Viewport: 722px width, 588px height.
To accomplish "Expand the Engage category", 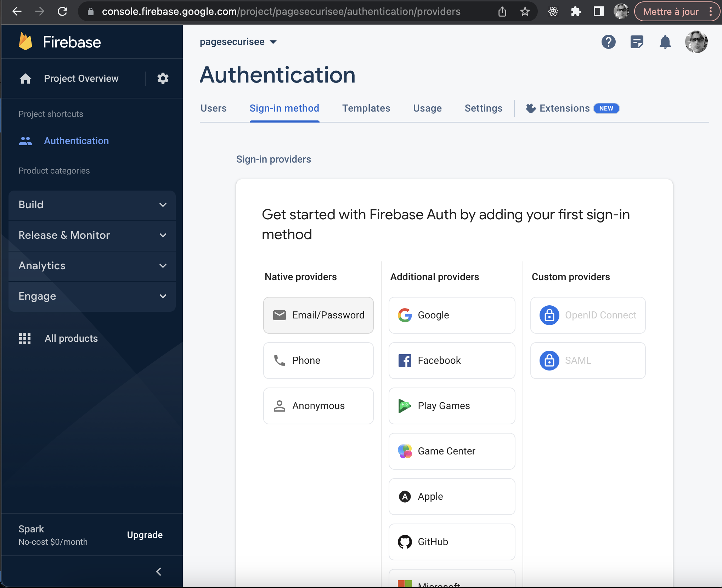I will 92,296.
